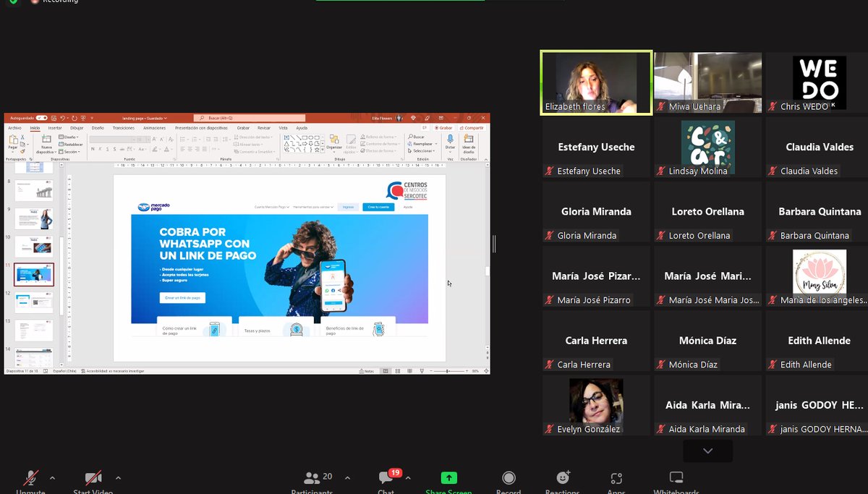This screenshot has width=868, height=494.
Task: Open Relleno de forma dropdown
Action: pyautogui.click(x=378, y=137)
